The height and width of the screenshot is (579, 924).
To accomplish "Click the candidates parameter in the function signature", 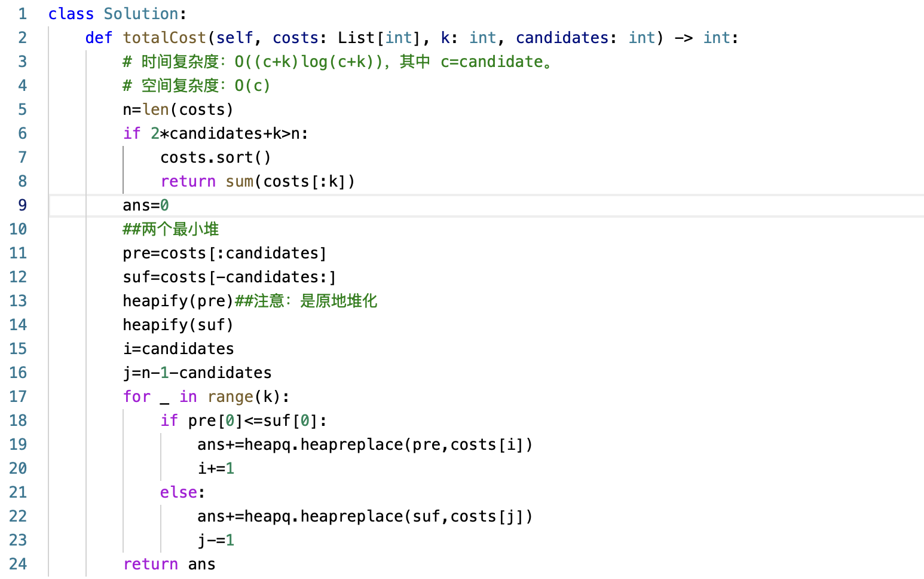I will pos(561,37).
